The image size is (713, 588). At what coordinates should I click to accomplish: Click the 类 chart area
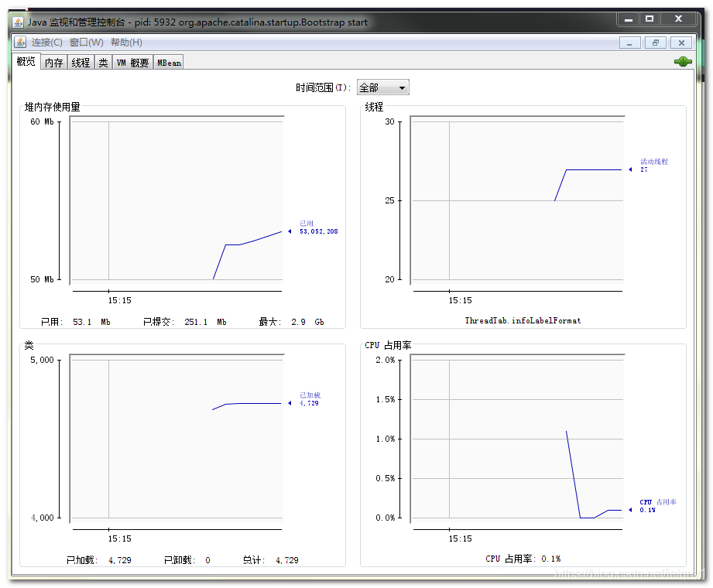click(177, 439)
